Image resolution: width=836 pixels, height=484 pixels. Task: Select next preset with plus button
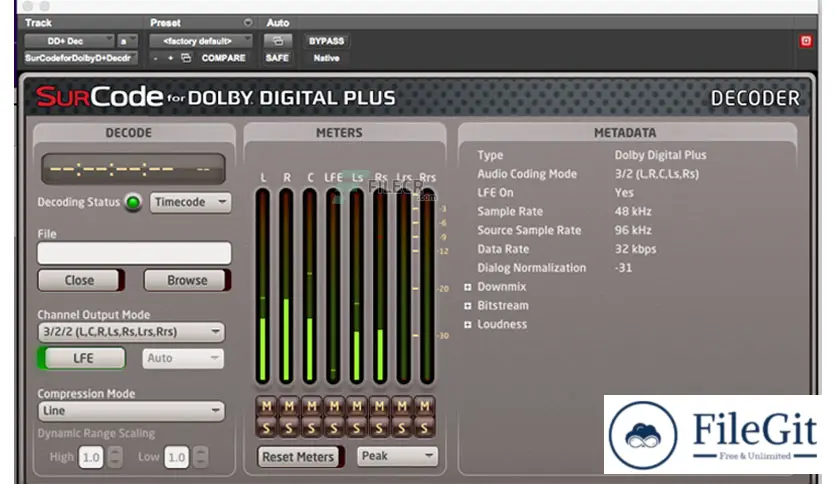pos(171,58)
